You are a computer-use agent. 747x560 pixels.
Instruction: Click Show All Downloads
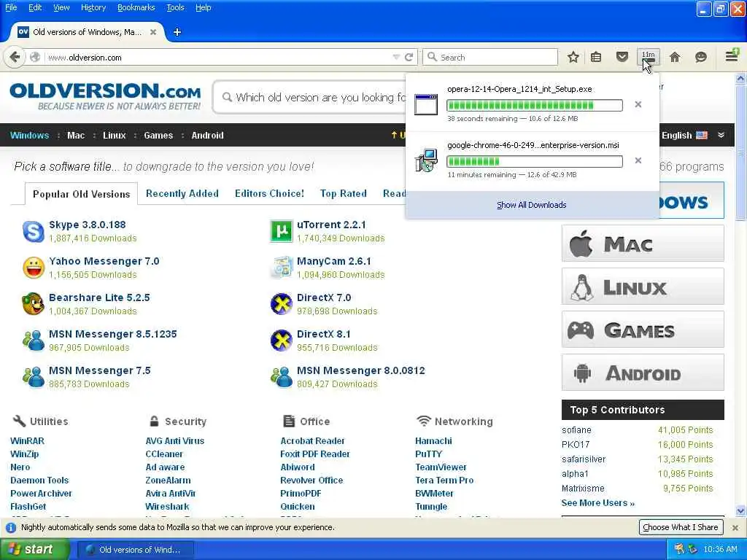pyautogui.click(x=532, y=205)
